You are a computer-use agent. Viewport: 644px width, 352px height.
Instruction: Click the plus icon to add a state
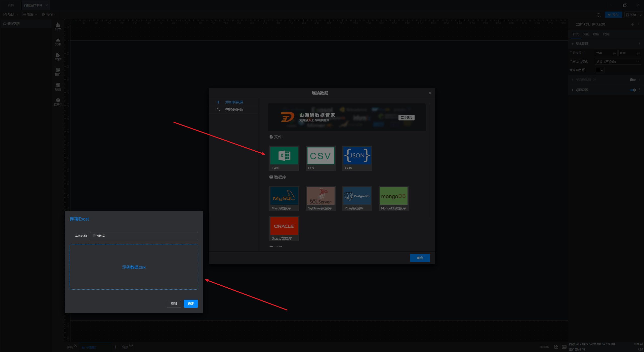pyautogui.click(x=632, y=24)
